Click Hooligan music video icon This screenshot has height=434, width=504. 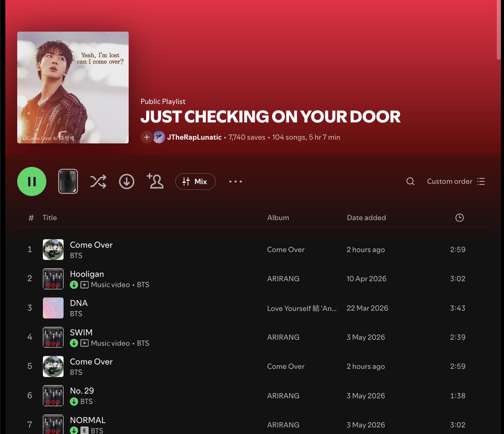click(84, 285)
